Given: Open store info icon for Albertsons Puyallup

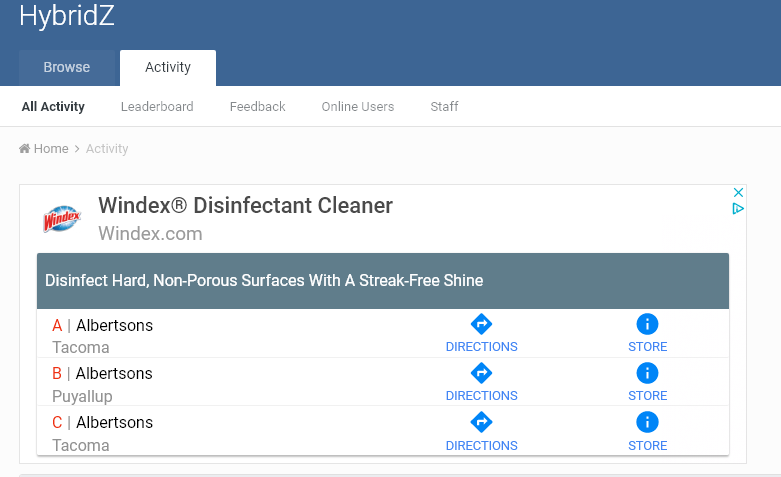Looking at the screenshot, I should coord(647,373).
